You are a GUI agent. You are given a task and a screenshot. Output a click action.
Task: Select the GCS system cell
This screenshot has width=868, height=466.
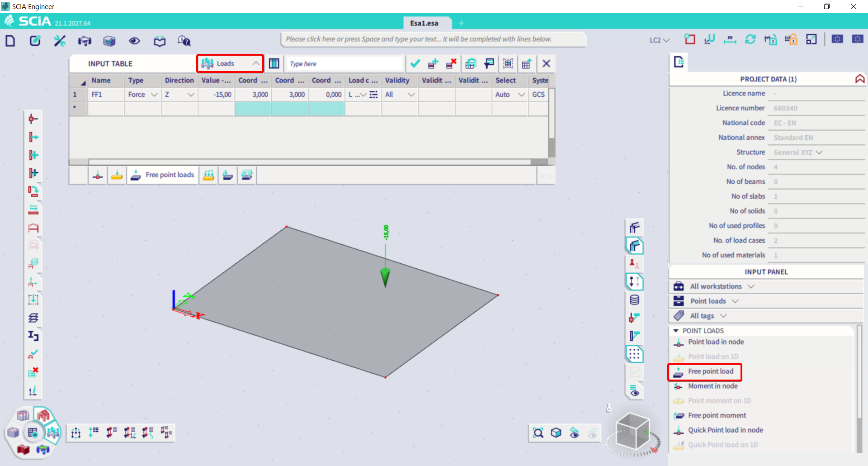point(539,95)
